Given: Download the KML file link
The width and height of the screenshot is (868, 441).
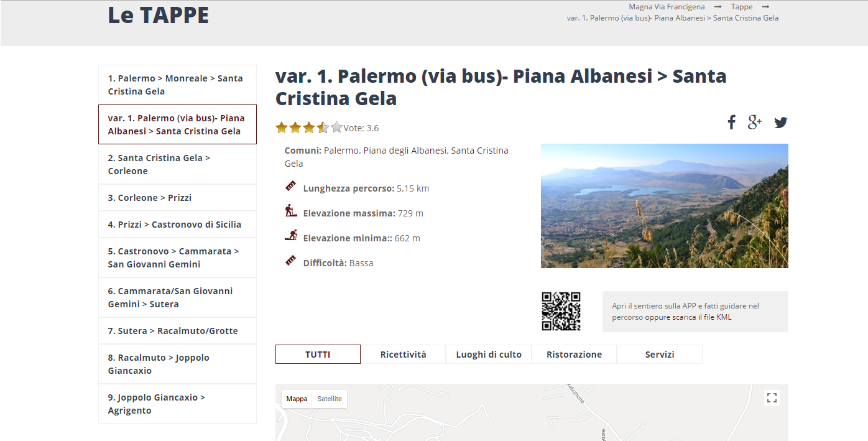Looking at the screenshot, I should click(x=688, y=317).
